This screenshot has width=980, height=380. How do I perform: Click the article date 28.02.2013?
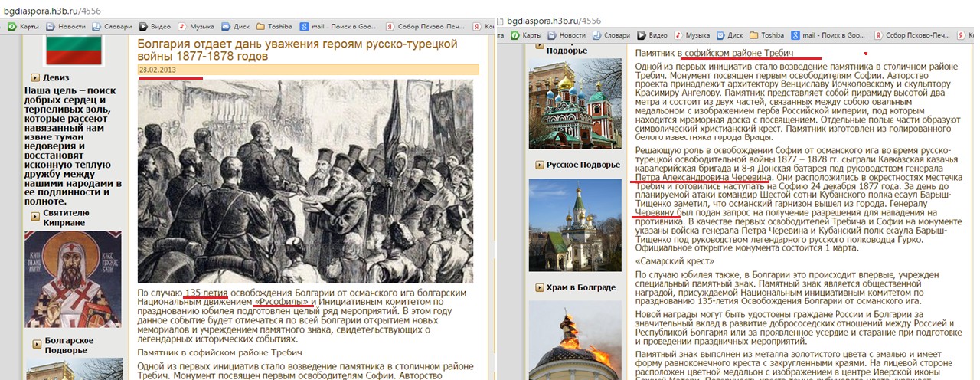[x=156, y=70]
